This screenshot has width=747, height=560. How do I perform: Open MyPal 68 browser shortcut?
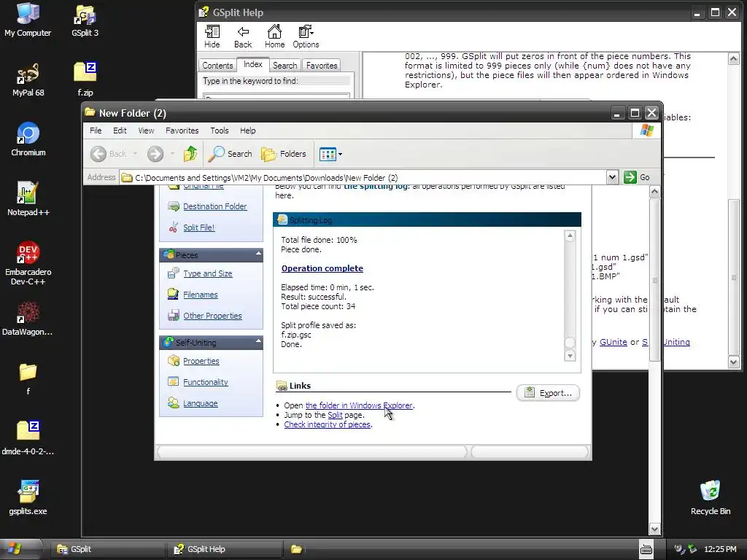coord(28,79)
